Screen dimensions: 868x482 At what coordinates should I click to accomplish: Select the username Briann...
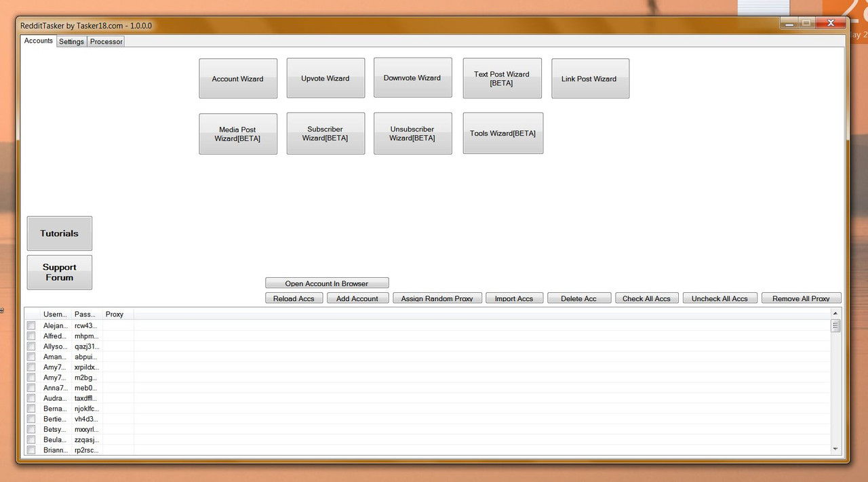click(x=55, y=450)
